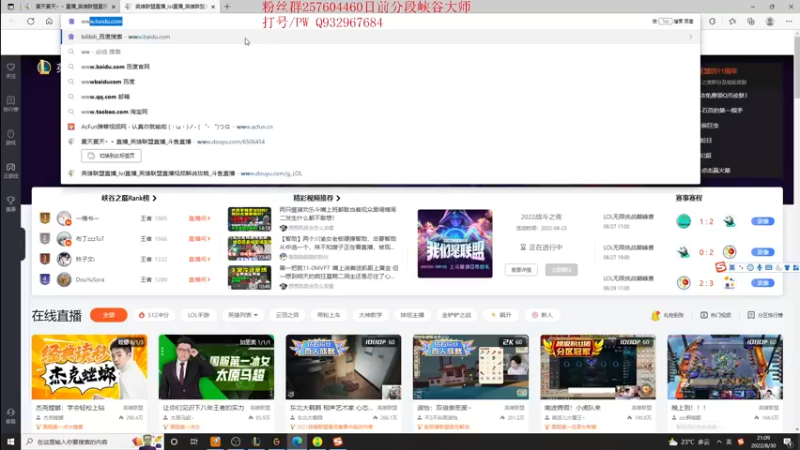800x450 pixels.
Task: Open the browser profile avatar icon
Action: coord(770,21)
